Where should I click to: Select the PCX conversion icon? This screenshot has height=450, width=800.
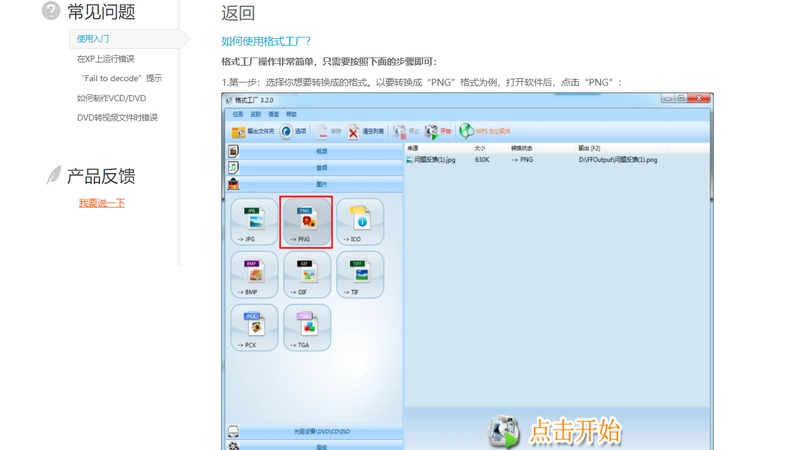[x=254, y=328]
